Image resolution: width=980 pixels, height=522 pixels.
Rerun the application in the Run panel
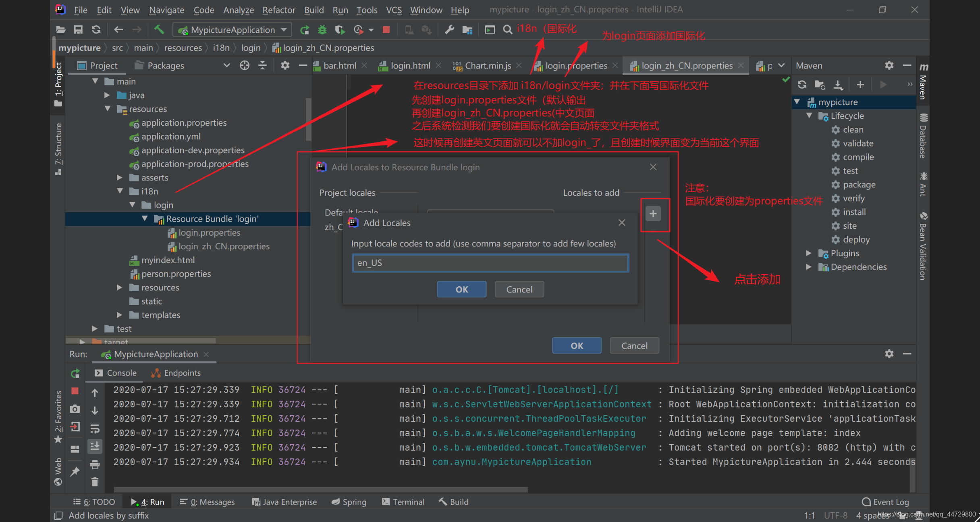point(75,373)
